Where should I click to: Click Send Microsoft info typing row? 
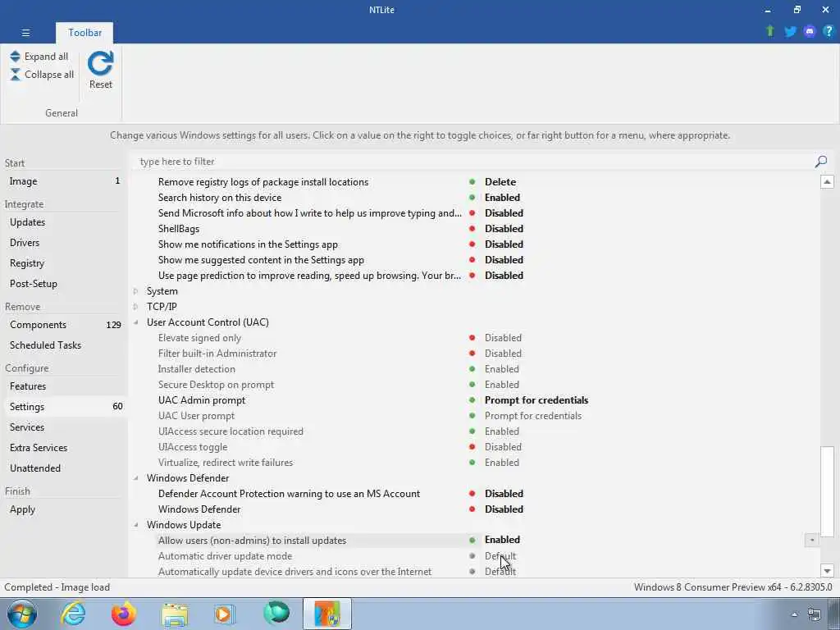474,213
